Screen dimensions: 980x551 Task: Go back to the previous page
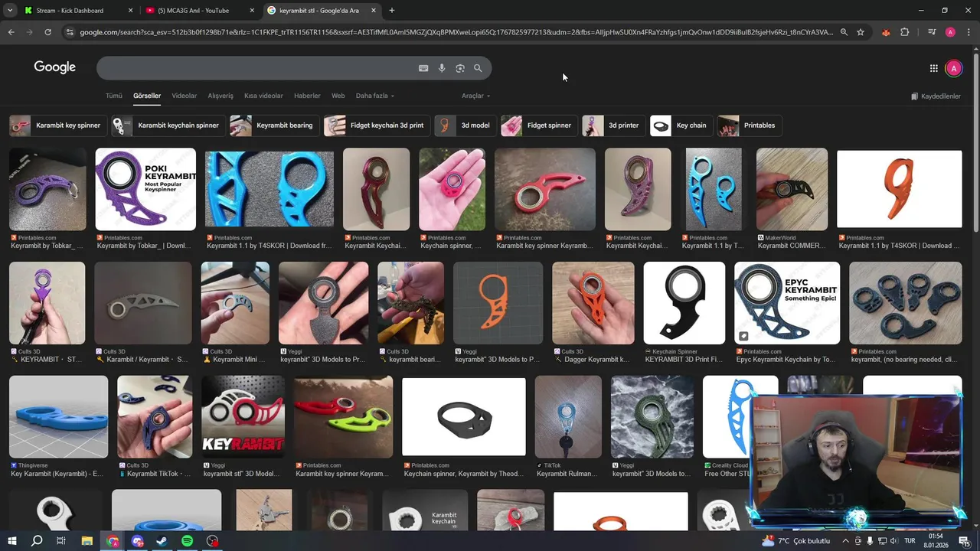11,32
